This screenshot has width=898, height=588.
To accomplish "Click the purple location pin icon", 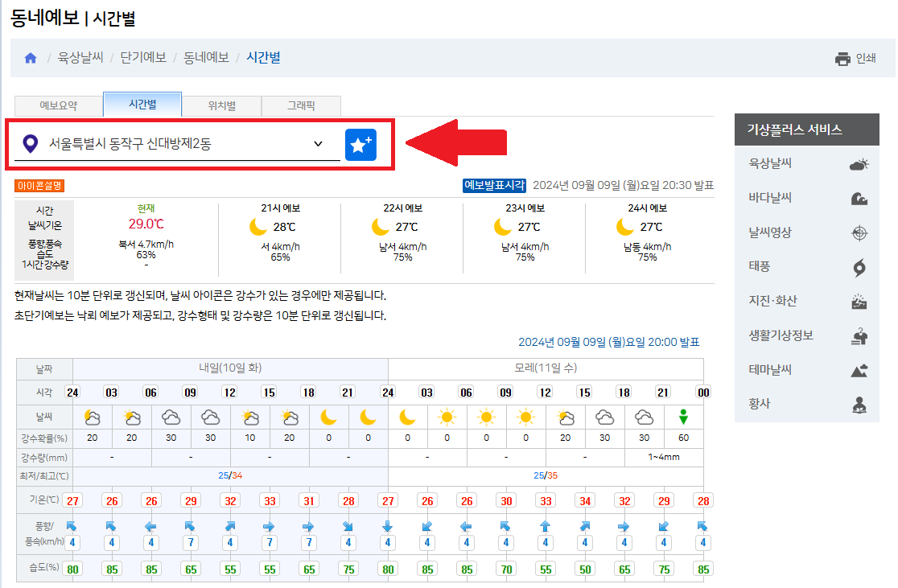I will click(x=31, y=144).
